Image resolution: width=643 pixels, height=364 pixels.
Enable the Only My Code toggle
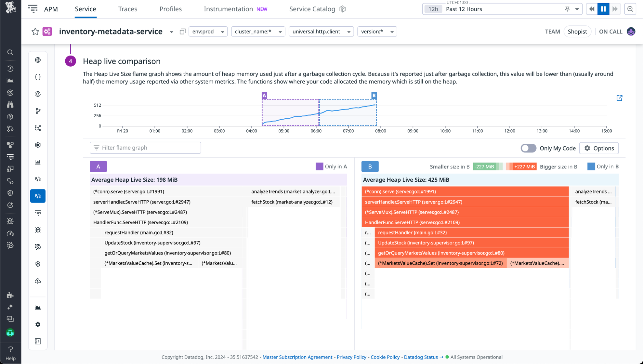(x=528, y=148)
